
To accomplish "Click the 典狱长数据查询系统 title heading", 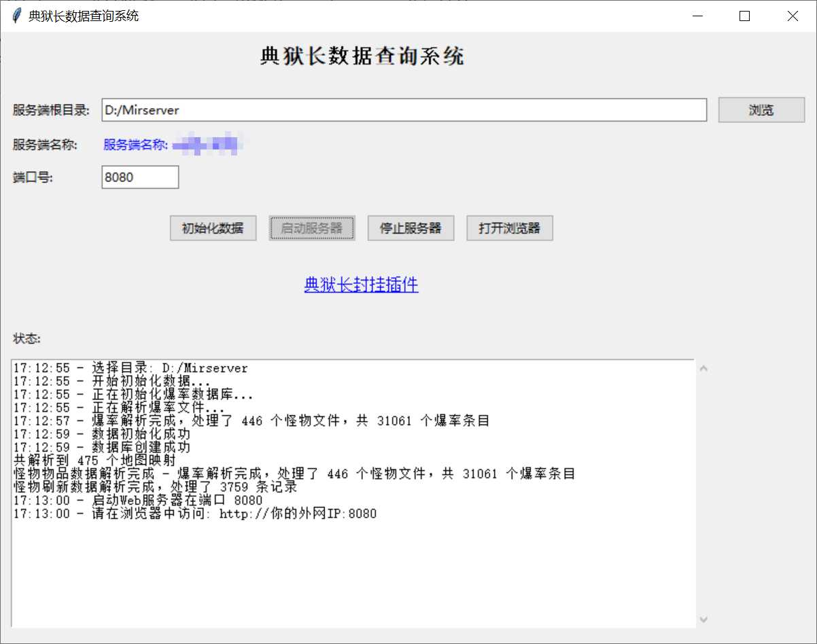I will tap(361, 56).
